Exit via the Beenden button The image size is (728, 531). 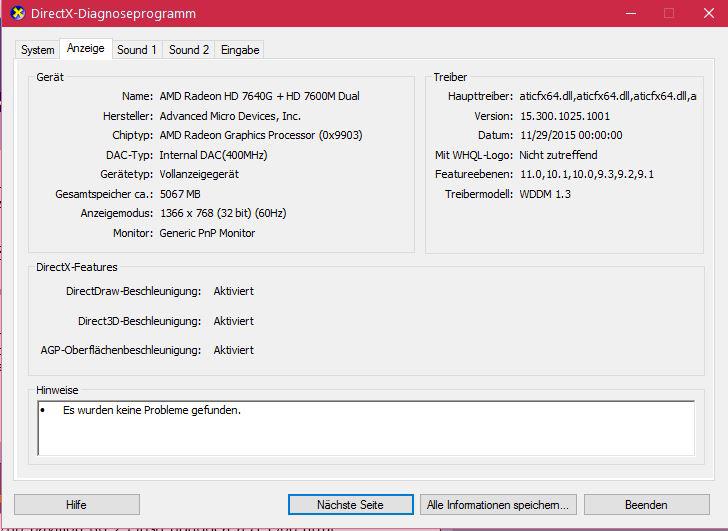click(x=645, y=505)
